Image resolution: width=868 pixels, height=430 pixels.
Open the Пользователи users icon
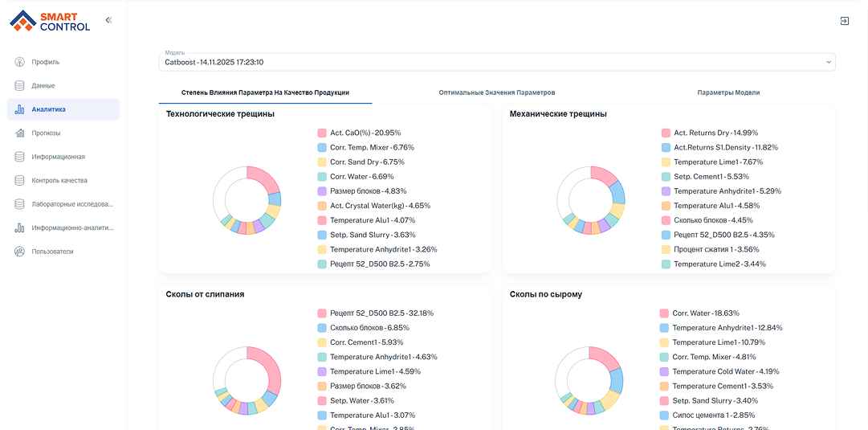click(19, 252)
